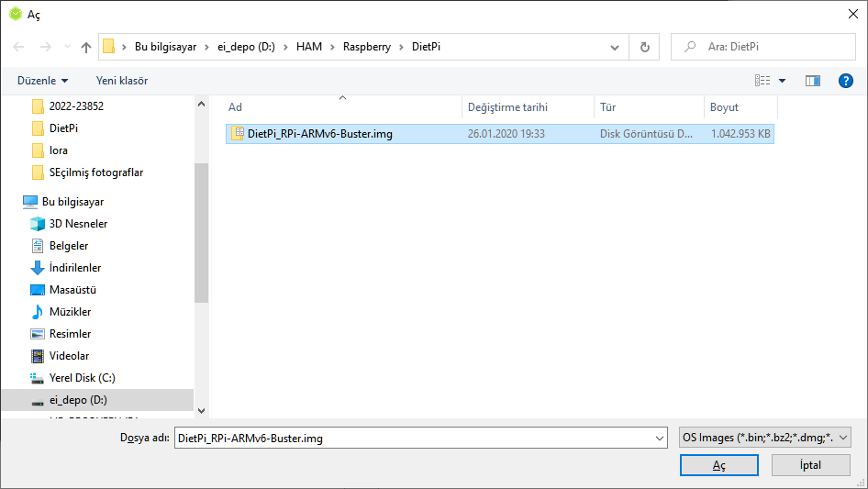Cancel with the İptal button
This screenshot has width=868, height=489.
click(811, 465)
